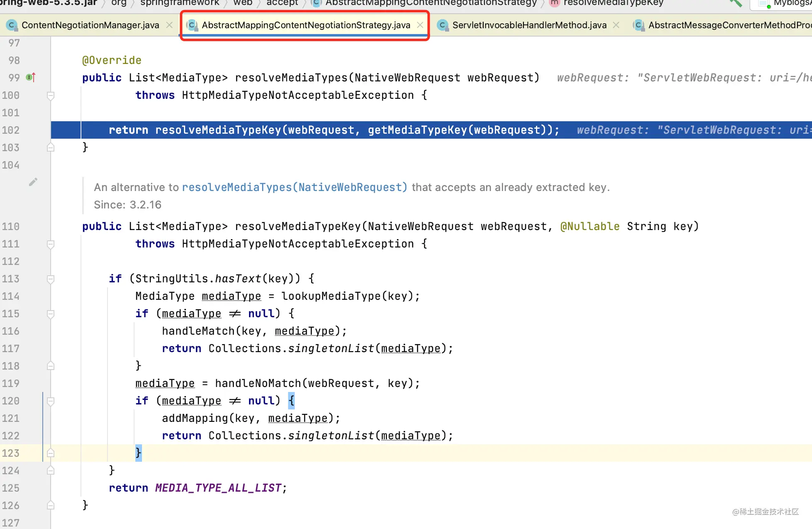The height and width of the screenshot is (529, 812).
Task: Collapse the if-block fold at line 113
Action: tap(51, 279)
